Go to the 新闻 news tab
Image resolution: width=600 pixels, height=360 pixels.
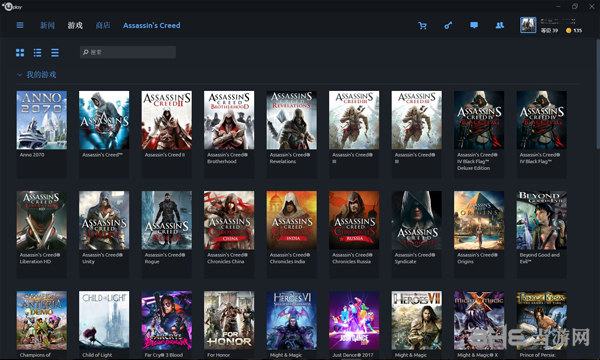click(x=47, y=26)
